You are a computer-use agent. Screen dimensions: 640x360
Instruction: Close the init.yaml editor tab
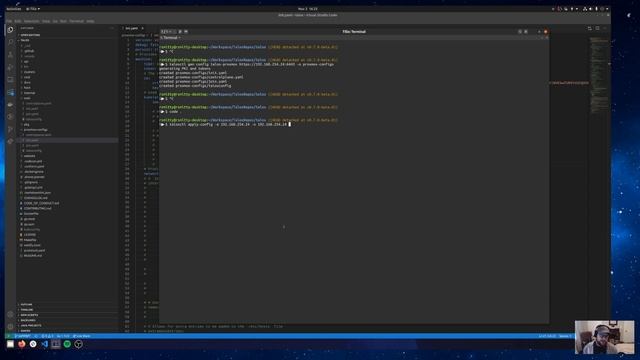[x=142, y=28]
